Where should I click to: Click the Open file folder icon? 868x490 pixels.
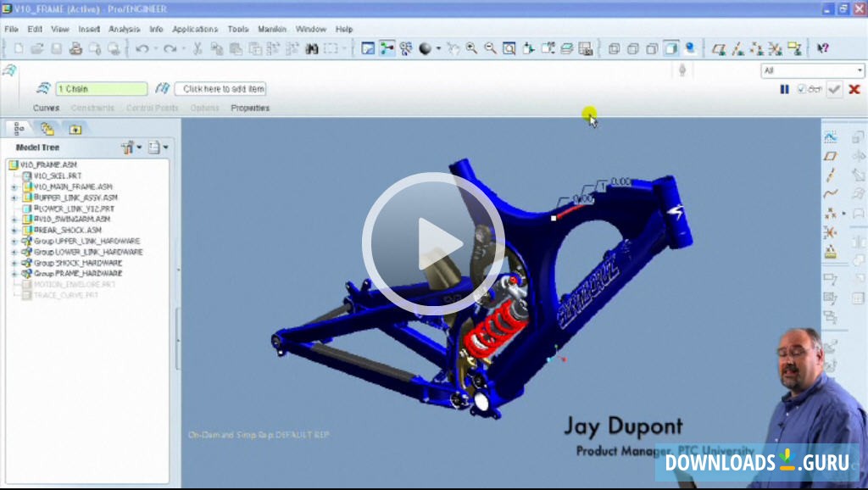37,48
